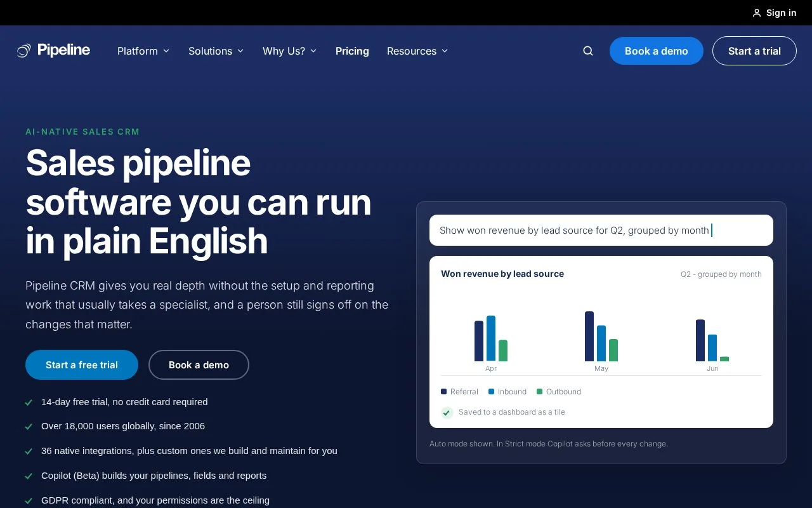Expand the Resources dropdown chevron

[x=445, y=51]
